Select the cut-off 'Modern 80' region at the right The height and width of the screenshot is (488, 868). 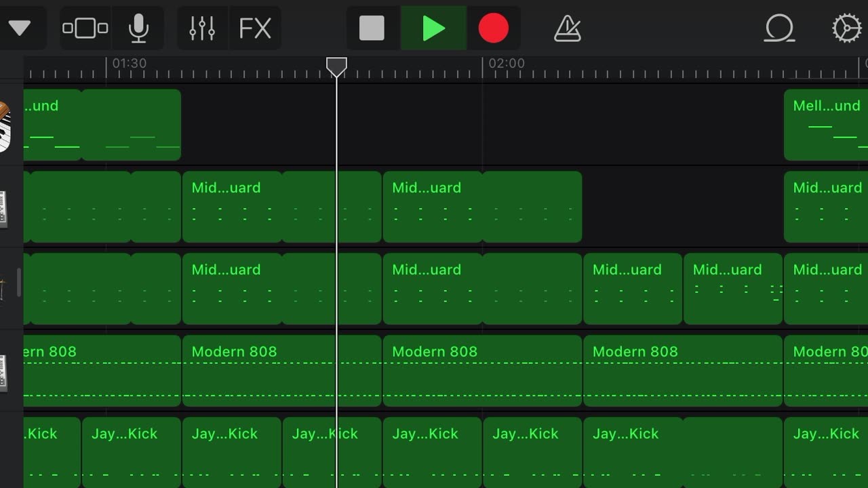tap(826, 371)
